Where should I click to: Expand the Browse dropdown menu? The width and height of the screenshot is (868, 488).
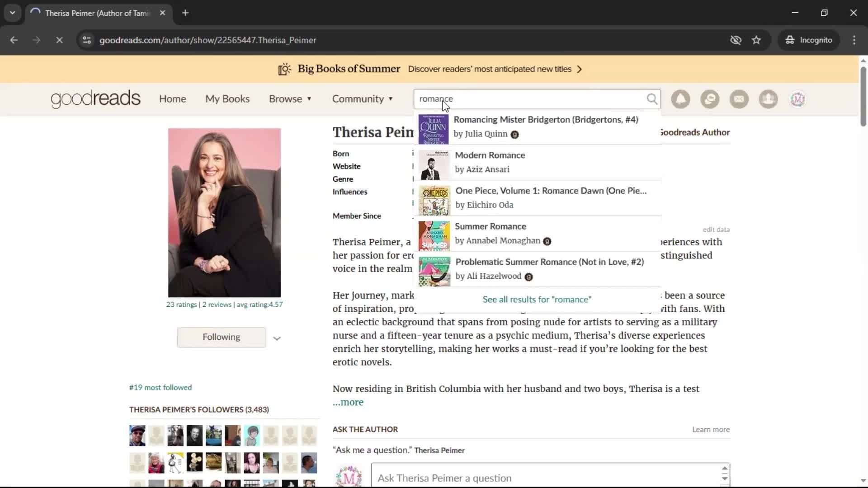(290, 99)
